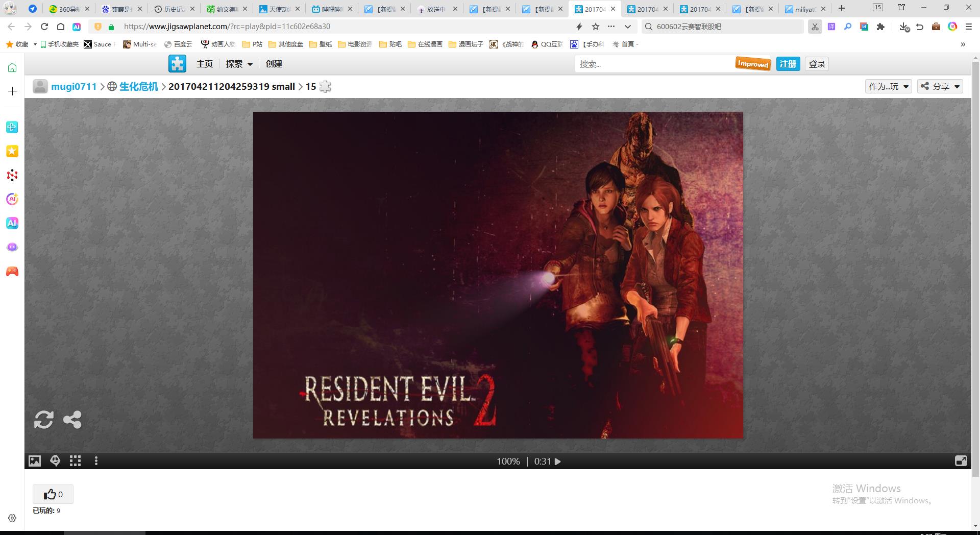Open the 电影资源 bookmarks folder

pyautogui.click(x=355, y=44)
